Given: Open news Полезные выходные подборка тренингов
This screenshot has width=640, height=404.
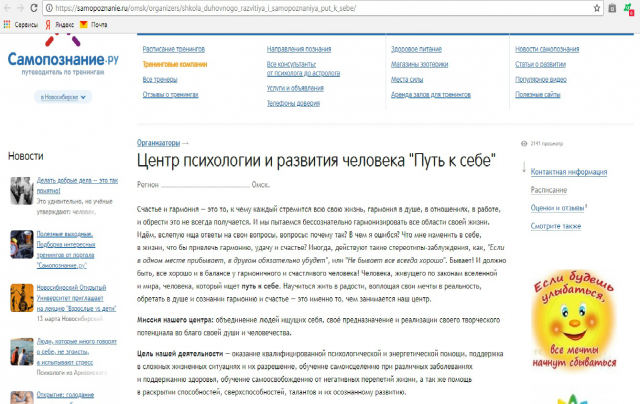Looking at the screenshot, I should (65, 250).
